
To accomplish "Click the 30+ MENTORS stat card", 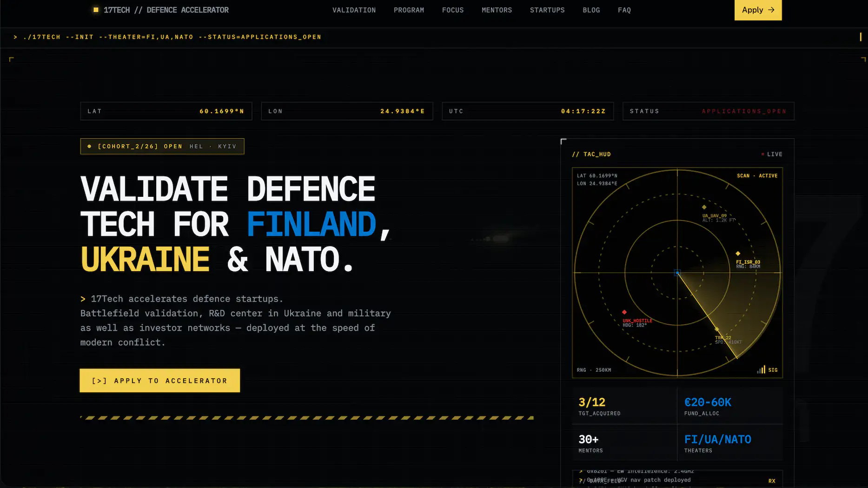I will [x=624, y=443].
